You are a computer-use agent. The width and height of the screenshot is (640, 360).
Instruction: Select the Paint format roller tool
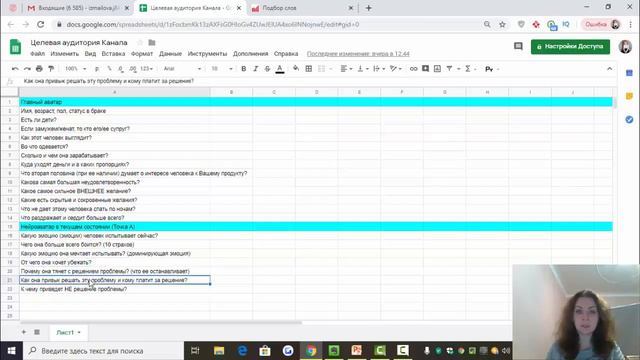[x=51, y=69]
